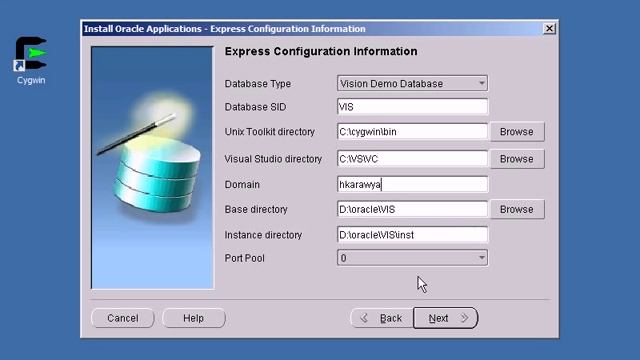Image resolution: width=640 pixels, height=360 pixels.
Task: Click the Database SID input field
Action: 412,107
